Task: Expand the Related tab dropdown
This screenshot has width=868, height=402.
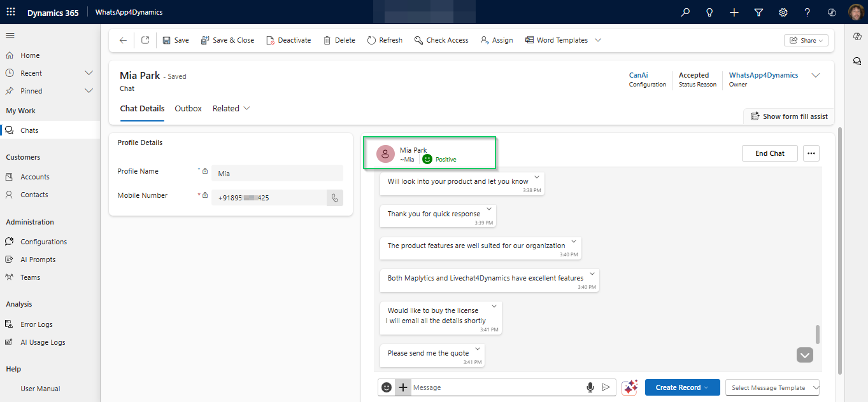Action: (231, 109)
